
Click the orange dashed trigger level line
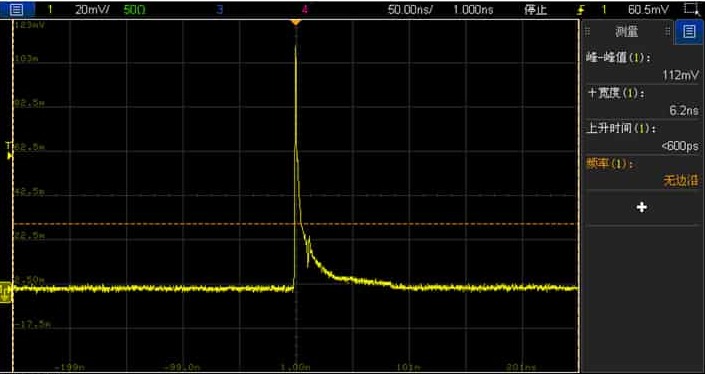point(295,223)
